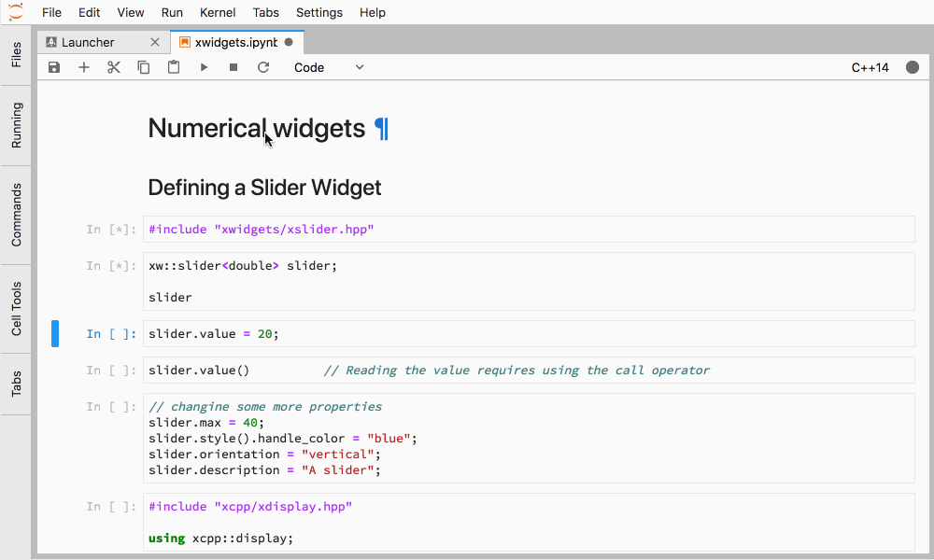This screenshot has width=934, height=560.
Task: Click the changine some more properties comment
Action: pyautogui.click(x=265, y=406)
